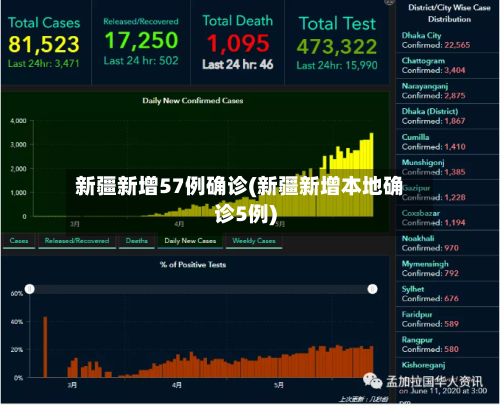Click Total Death value 1,095

(x=238, y=43)
